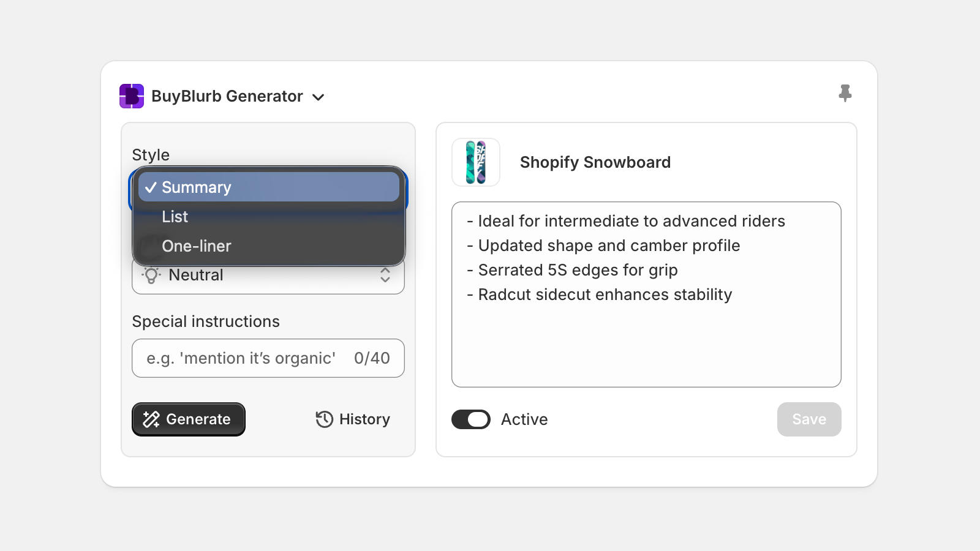Click inside the generated description text area

[646, 343]
